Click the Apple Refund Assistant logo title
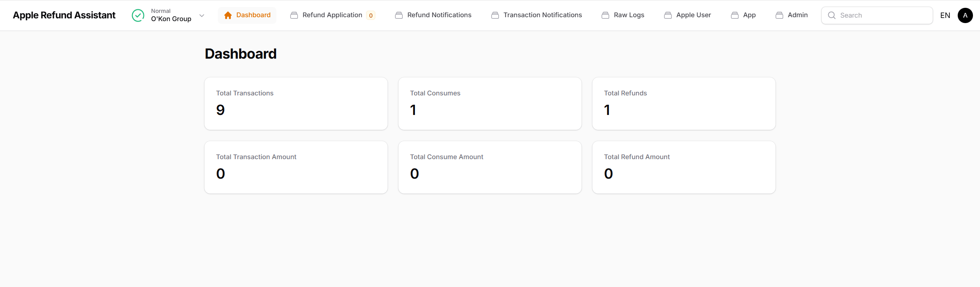Image resolution: width=980 pixels, height=287 pixels. [64, 15]
